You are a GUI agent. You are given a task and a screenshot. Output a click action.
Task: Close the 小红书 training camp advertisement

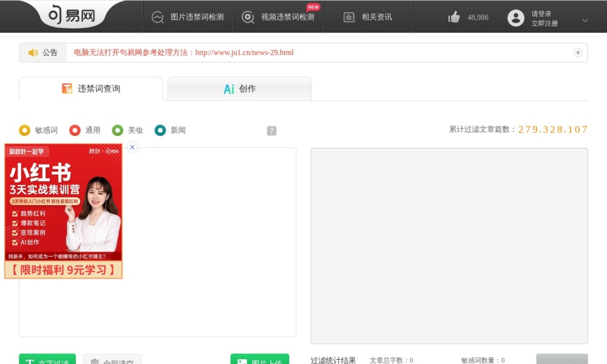132,147
